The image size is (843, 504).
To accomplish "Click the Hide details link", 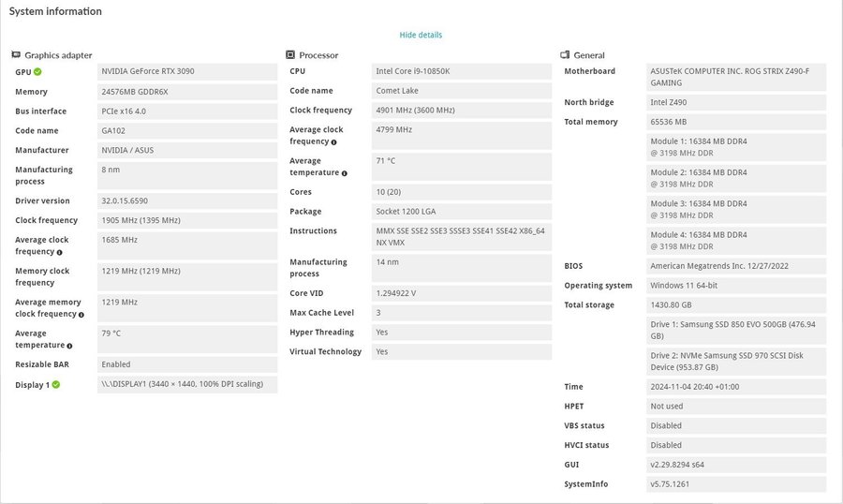I will click(421, 35).
